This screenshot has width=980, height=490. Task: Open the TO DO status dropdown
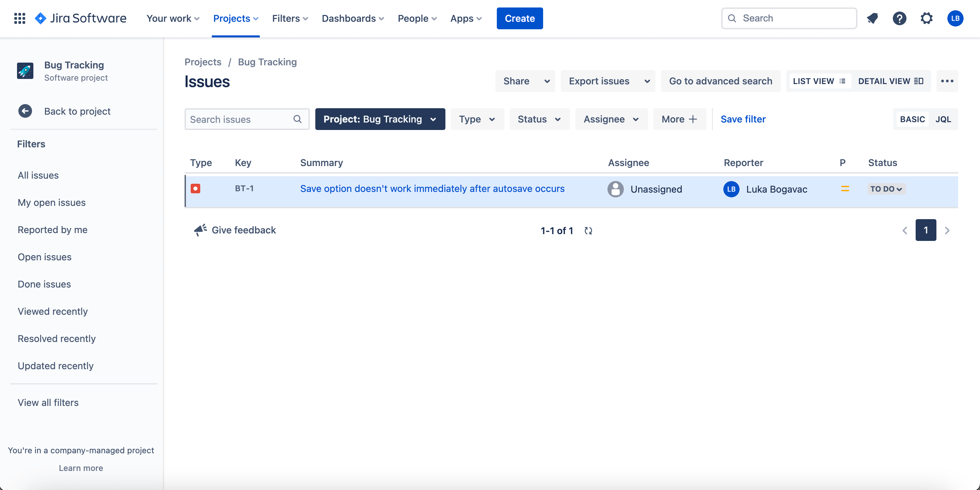tap(886, 189)
